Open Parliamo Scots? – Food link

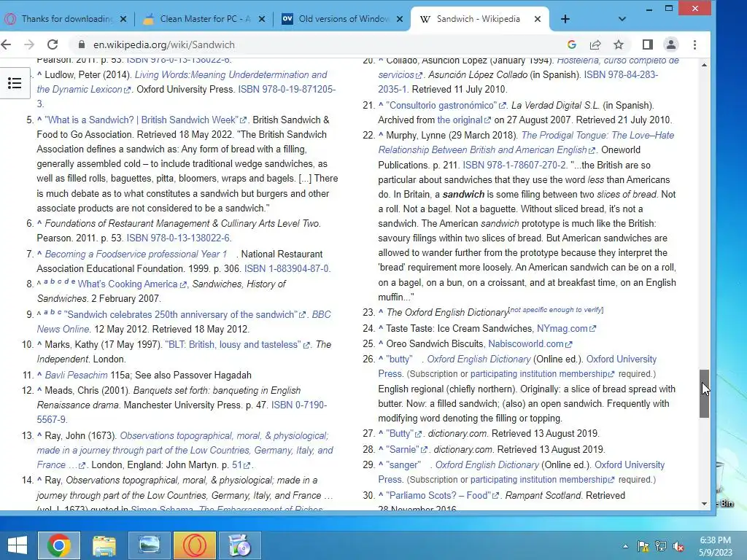coord(438,496)
